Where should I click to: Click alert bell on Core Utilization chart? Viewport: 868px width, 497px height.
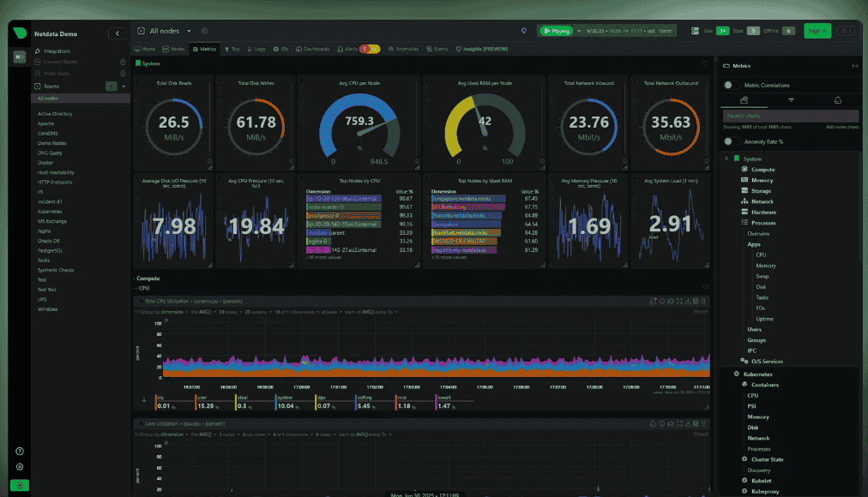click(654, 424)
